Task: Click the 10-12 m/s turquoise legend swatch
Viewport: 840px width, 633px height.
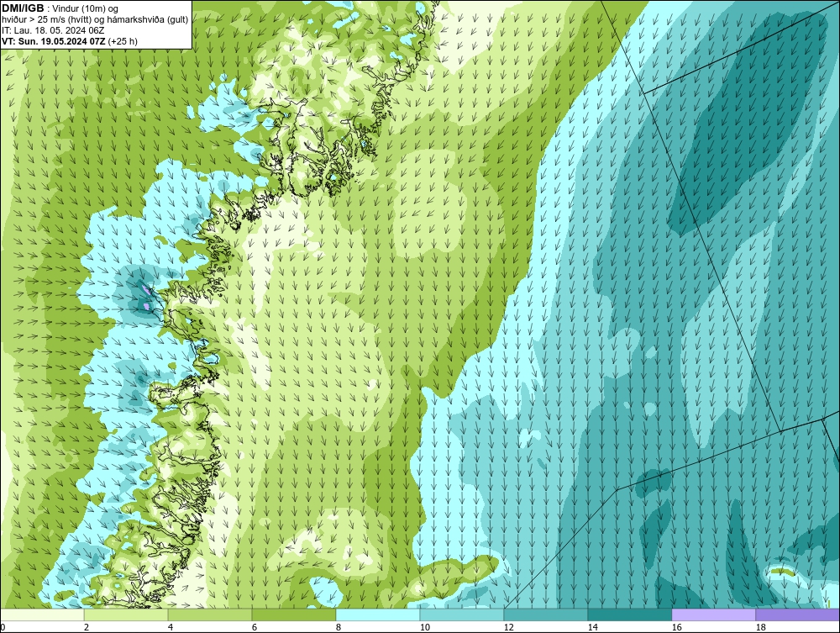Action: point(462,615)
